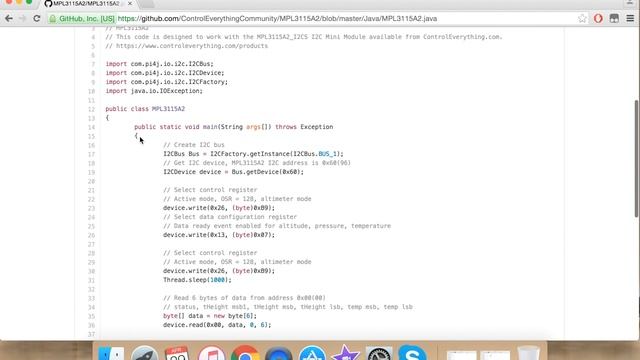Click the browser forward arrow

(22, 18)
